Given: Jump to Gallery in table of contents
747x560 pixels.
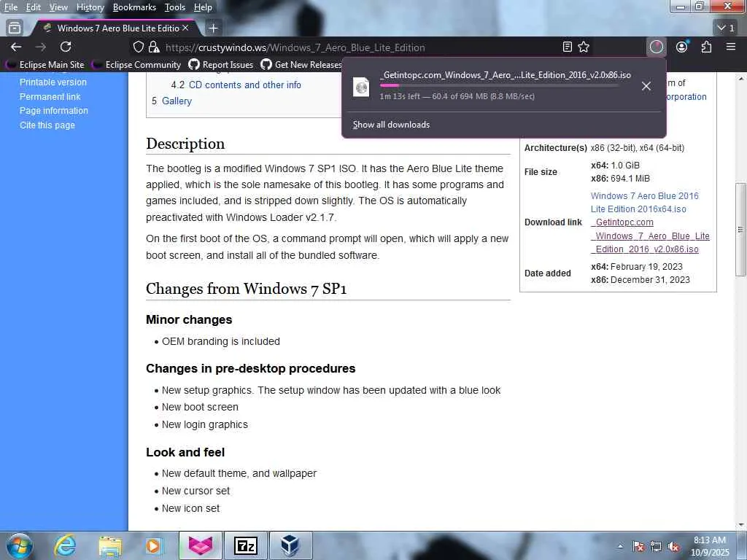Looking at the screenshot, I should [177, 101].
